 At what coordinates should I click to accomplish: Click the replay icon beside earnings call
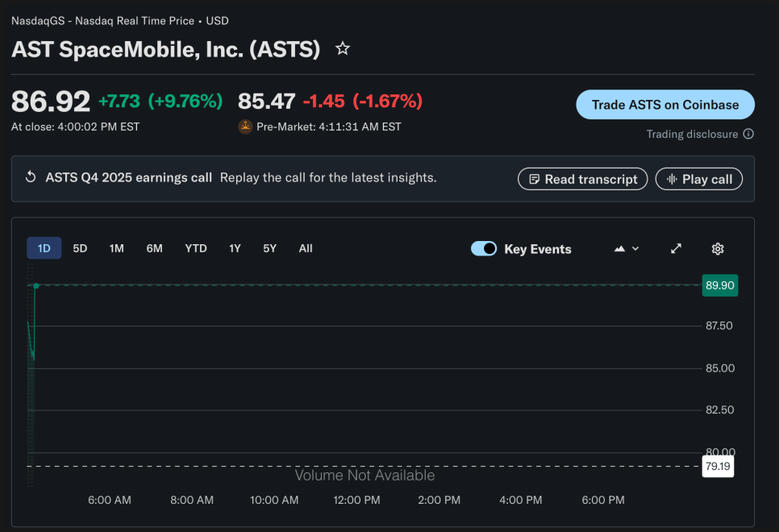tap(31, 177)
